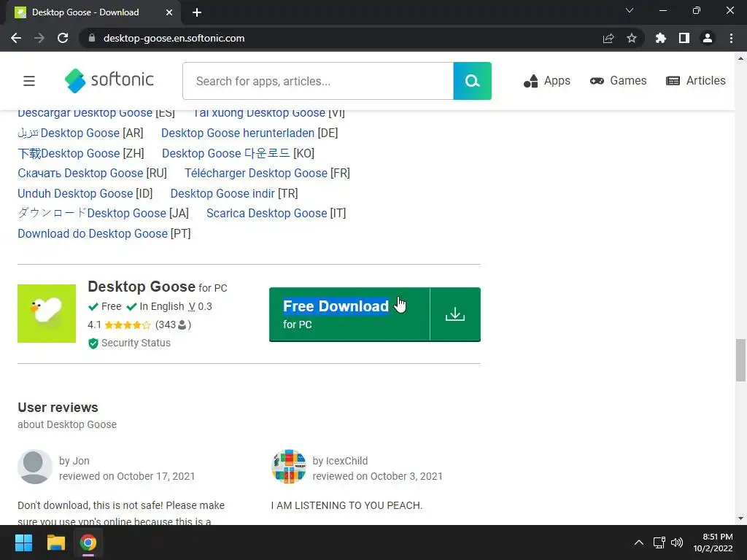Open the Softonic hamburger menu
The height and width of the screenshot is (560, 747).
(29, 81)
